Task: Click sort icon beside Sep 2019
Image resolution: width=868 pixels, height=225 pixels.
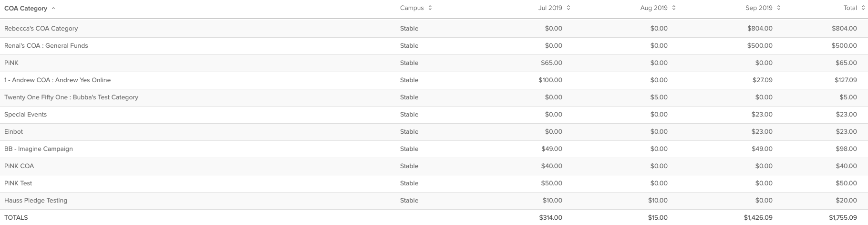Action: [x=779, y=8]
